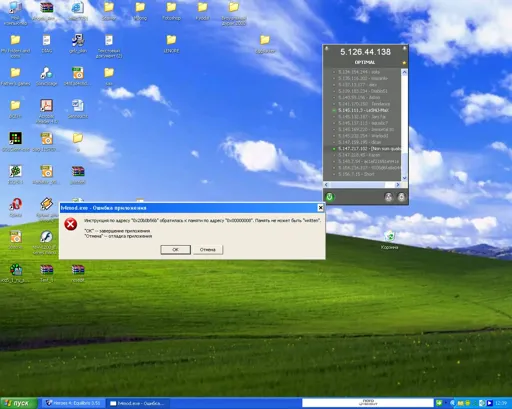Switch to Heroes 4: Equilibris taskbar button
This screenshot has height=409, width=512.
click(73, 403)
